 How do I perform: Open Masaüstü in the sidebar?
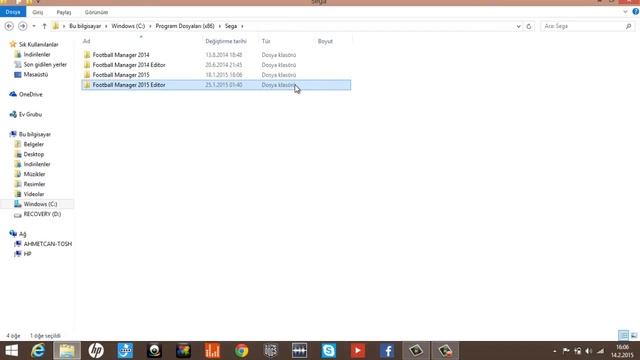[x=36, y=74]
